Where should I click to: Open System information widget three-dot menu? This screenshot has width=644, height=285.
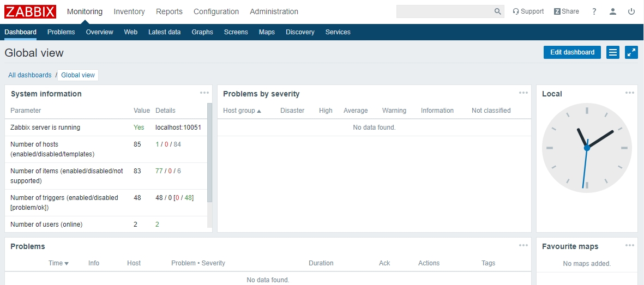pyautogui.click(x=204, y=93)
